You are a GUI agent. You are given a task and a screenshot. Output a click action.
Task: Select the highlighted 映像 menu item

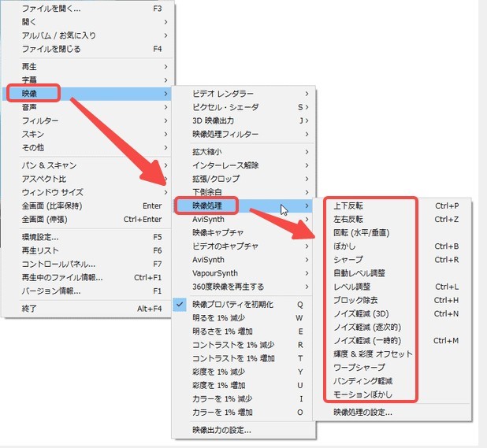(87, 94)
